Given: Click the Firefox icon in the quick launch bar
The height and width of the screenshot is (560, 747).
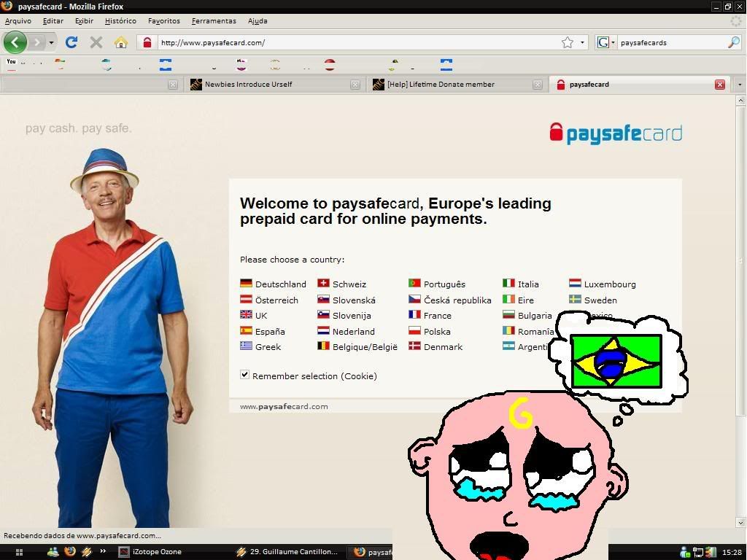Looking at the screenshot, I should coord(69,552).
